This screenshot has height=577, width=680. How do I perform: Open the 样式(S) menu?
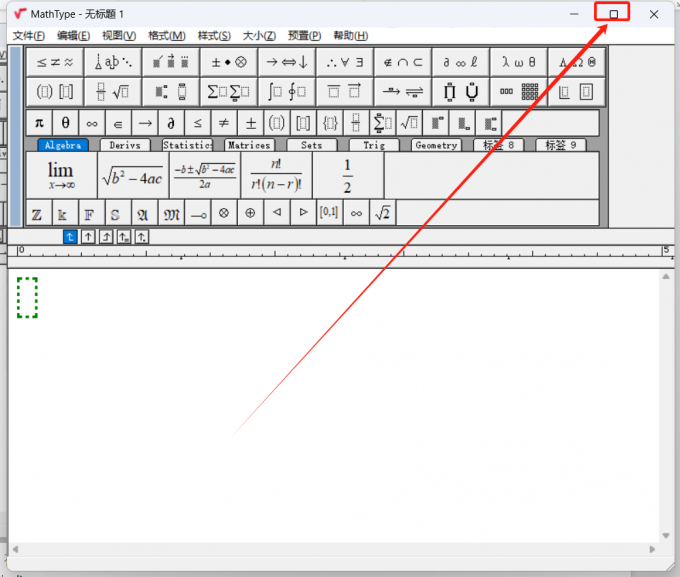click(x=214, y=36)
